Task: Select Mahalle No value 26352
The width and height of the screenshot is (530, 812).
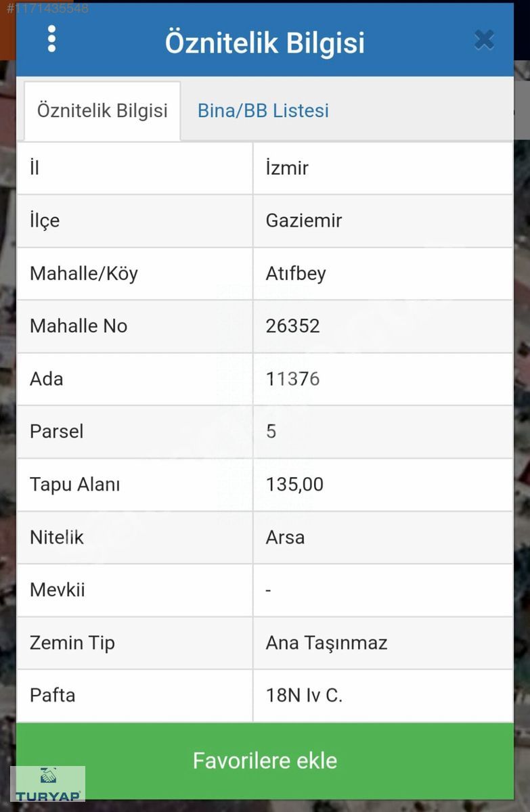Action: coord(292,326)
